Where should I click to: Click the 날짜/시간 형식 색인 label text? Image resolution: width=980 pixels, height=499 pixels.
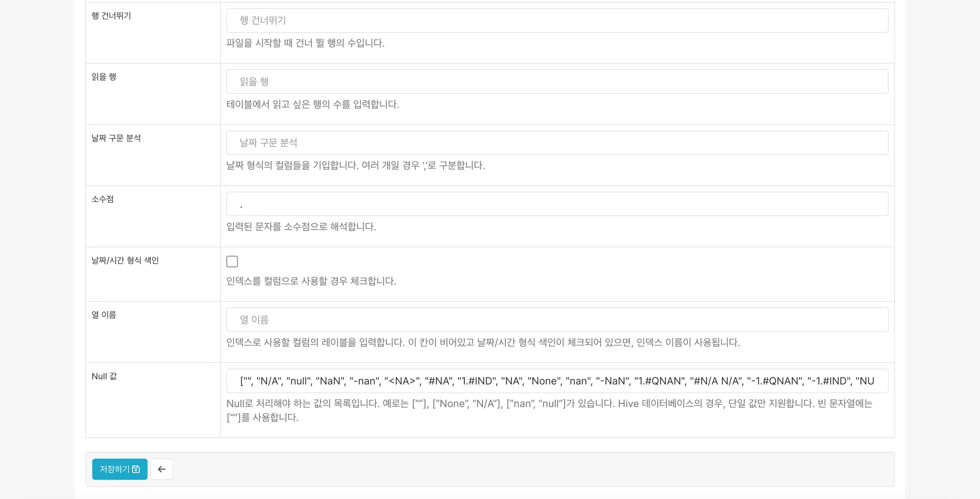point(125,260)
